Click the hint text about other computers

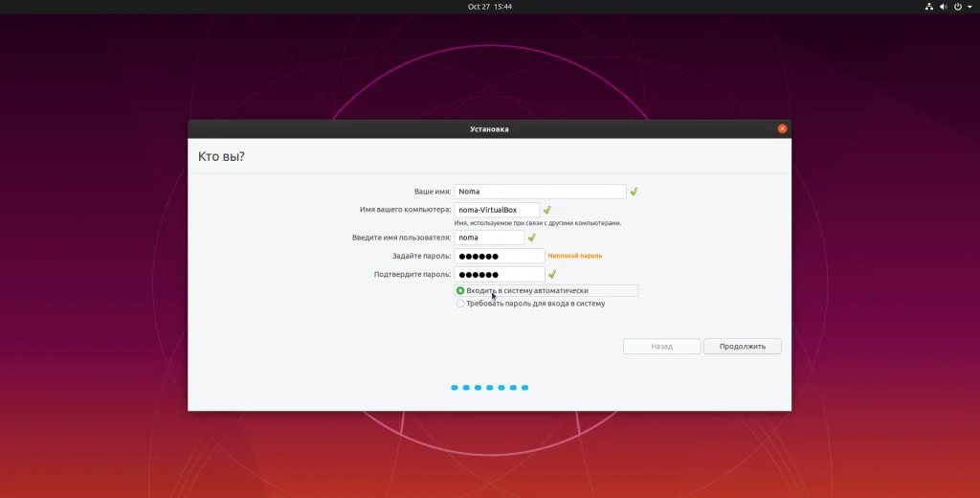coord(538,223)
